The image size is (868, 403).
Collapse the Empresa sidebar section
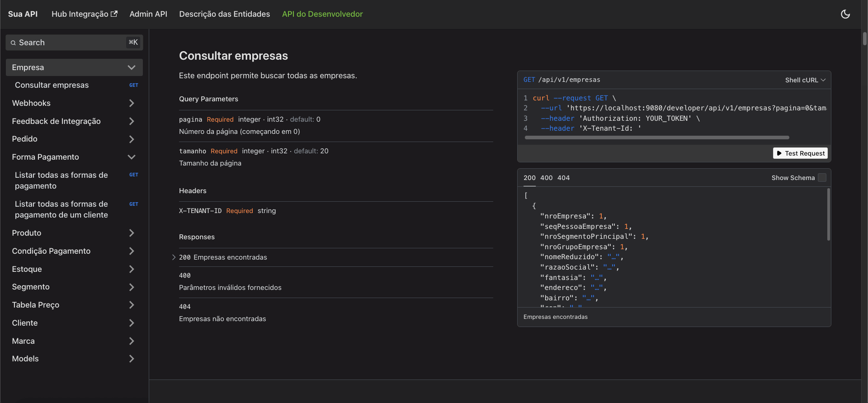[131, 67]
